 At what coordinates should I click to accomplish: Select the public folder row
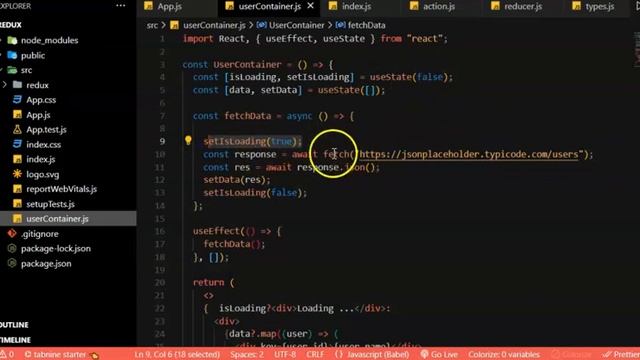point(68,55)
